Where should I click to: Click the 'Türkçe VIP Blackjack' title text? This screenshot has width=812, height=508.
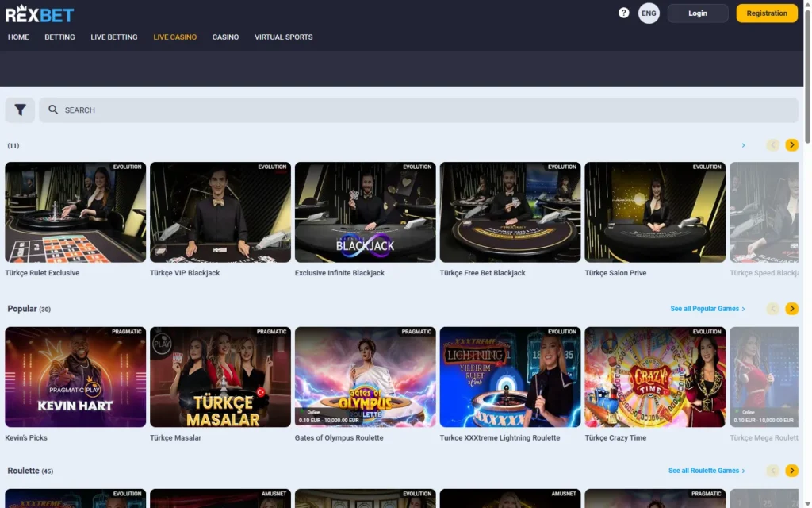pyautogui.click(x=185, y=273)
